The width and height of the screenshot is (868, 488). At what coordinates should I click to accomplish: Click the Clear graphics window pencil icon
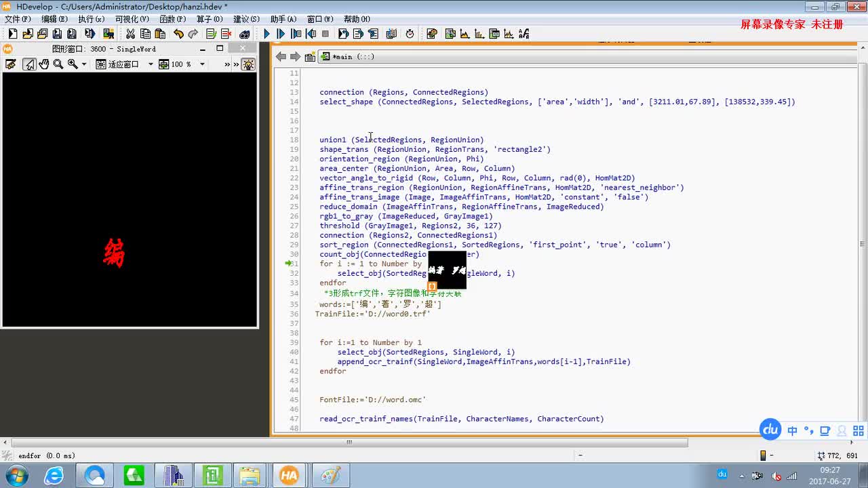(11, 64)
